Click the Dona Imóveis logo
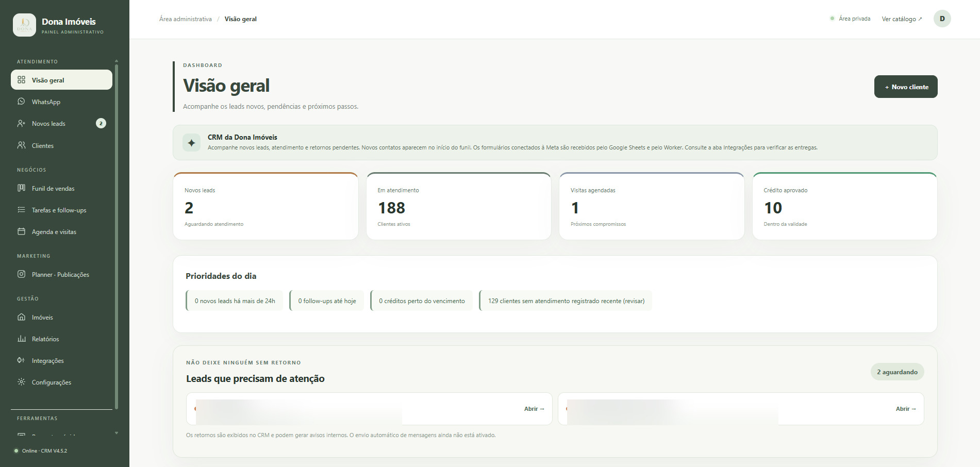The image size is (980, 467). point(24,25)
